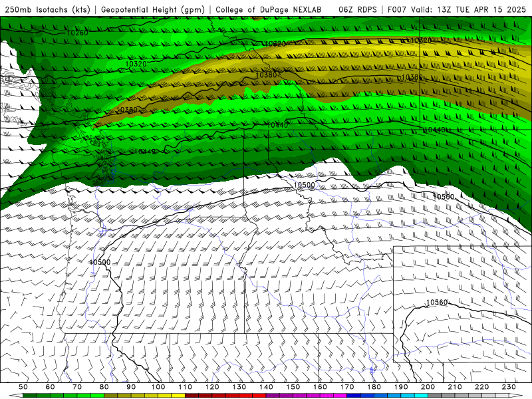Click the 70 value on the color scale
Viewport: 532px width, 399px height.
point(77,387)
